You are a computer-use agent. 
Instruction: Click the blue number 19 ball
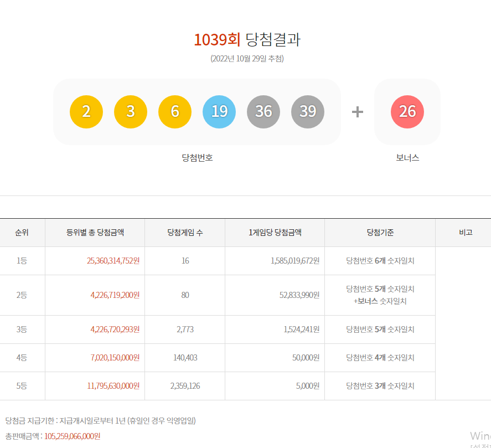(219, 112)
